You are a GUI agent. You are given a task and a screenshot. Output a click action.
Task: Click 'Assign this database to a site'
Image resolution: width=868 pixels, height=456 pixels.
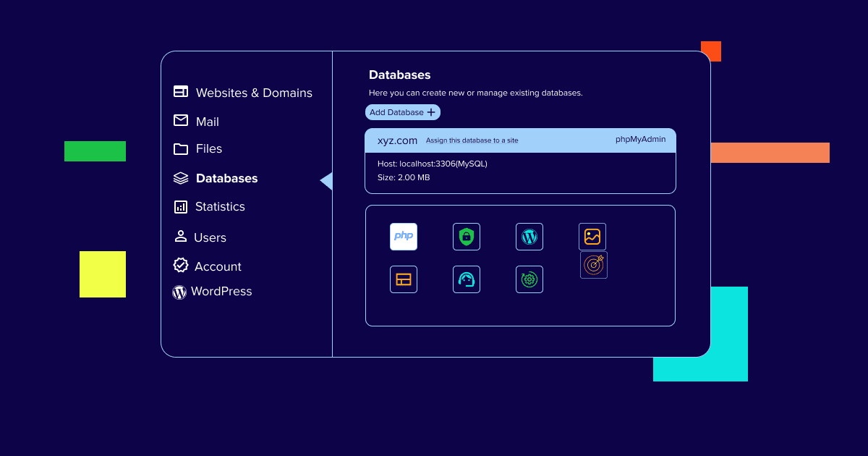(x=472, y=140)
